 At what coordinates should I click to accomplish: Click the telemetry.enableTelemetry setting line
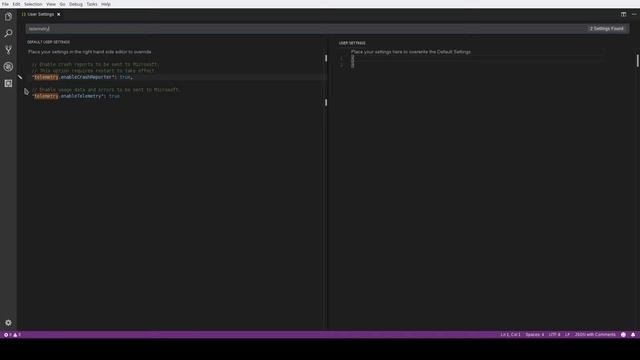(76, 96)
